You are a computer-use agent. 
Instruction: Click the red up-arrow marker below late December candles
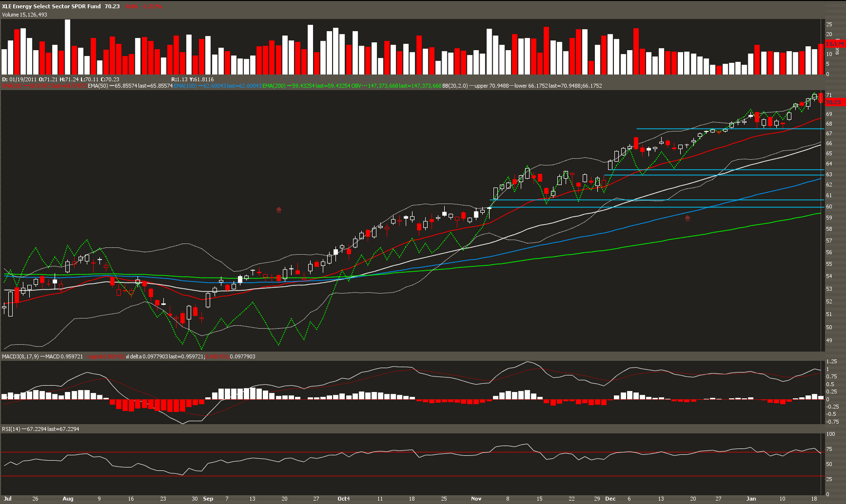pos(687,218)
